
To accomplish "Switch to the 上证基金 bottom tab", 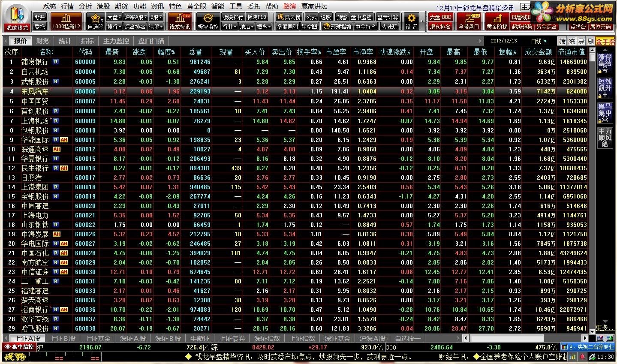I will [98, 338].
